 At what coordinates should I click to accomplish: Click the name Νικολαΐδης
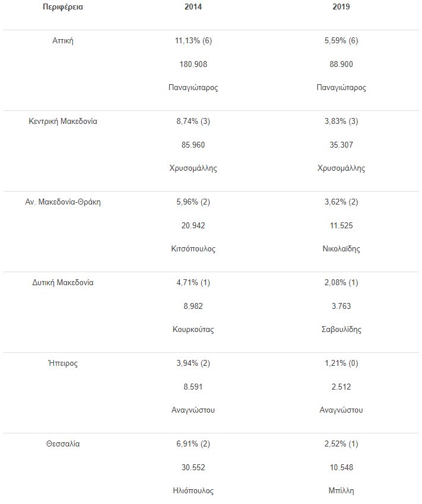point(341,249)
